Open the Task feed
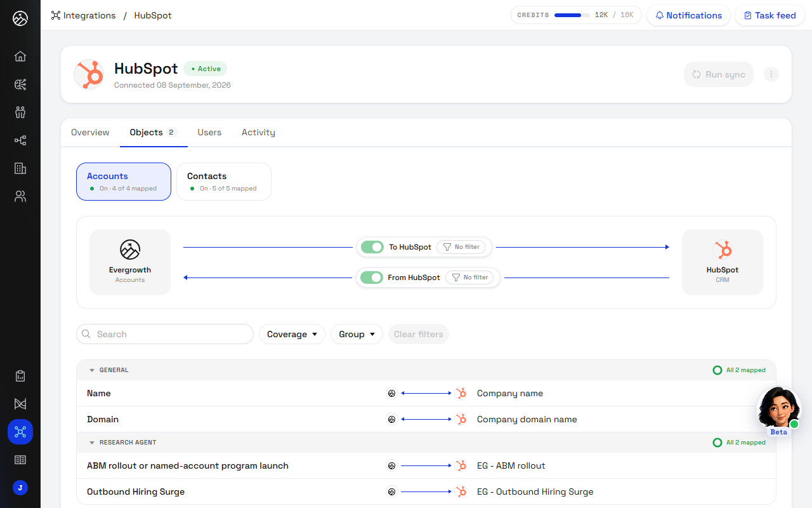812x508 pixels. [x=769, y=15]
